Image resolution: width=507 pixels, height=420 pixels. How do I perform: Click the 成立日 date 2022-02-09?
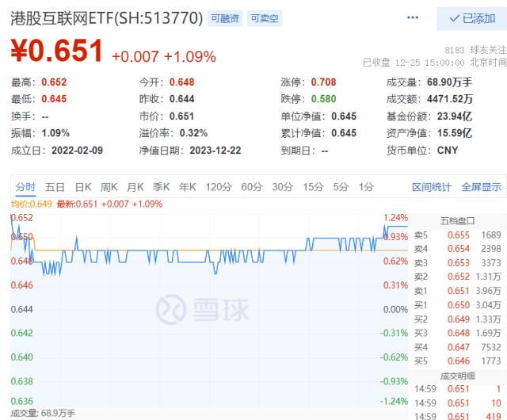77,151
